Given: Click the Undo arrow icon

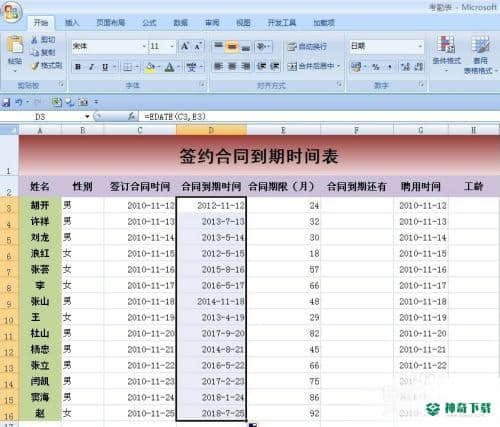Looking at the screenshot, I should coord(19,102).
